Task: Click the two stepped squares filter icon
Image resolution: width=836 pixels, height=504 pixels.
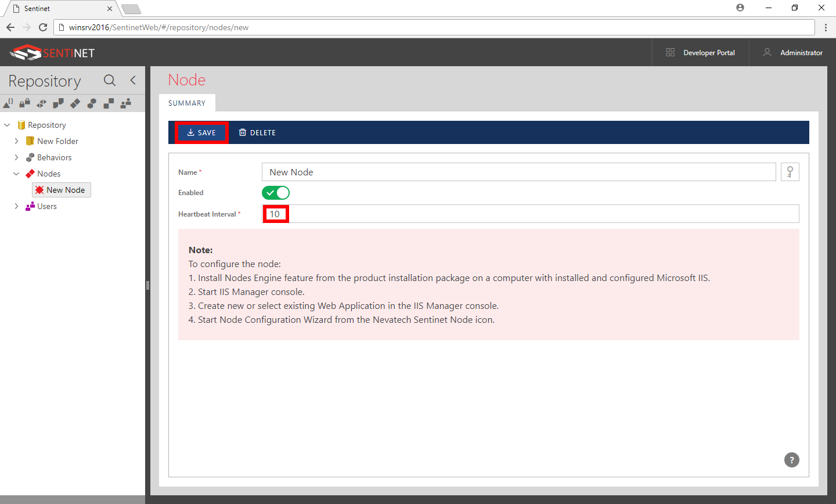Action: click(109, 103)
